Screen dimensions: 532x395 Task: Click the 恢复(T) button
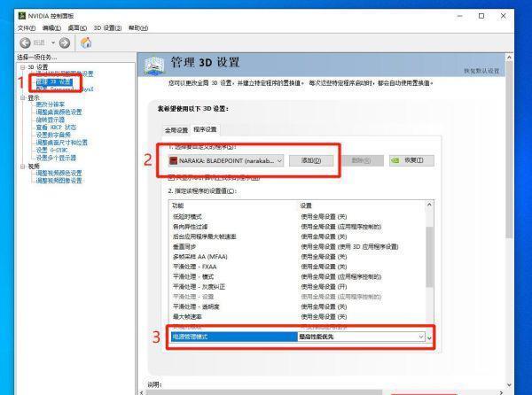[x=411, y=160]
